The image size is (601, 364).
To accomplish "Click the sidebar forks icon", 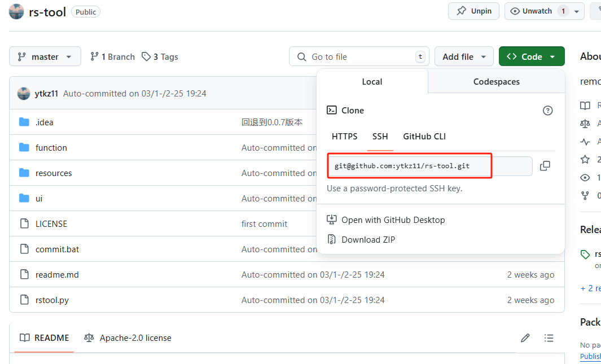I will [x=585, y=196].
